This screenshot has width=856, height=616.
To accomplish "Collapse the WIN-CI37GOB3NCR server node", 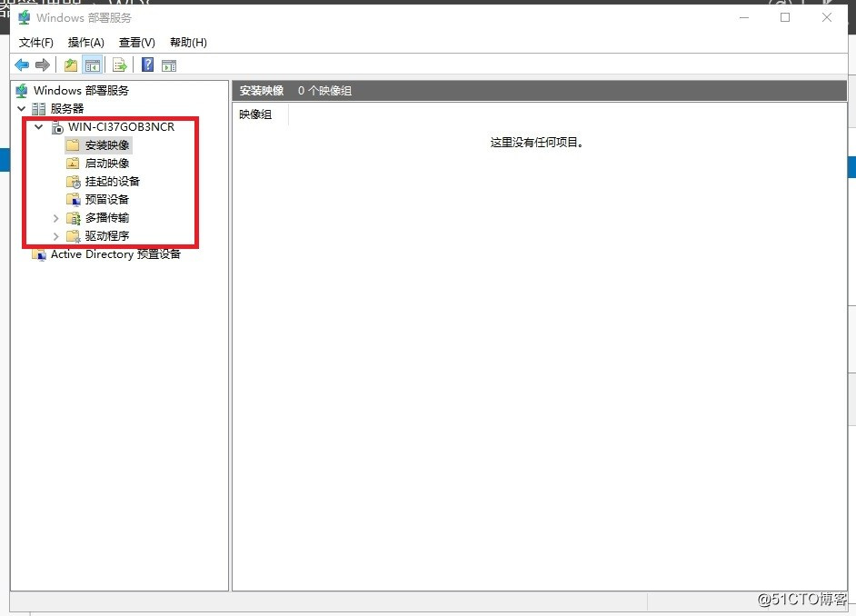I will tap(39, 127).
